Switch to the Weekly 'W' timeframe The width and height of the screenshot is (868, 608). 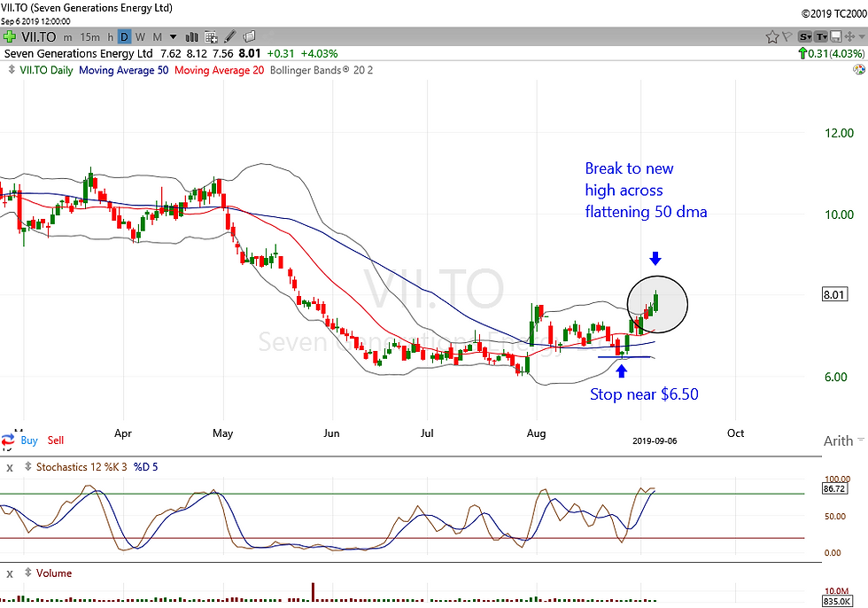click(140, 37)
